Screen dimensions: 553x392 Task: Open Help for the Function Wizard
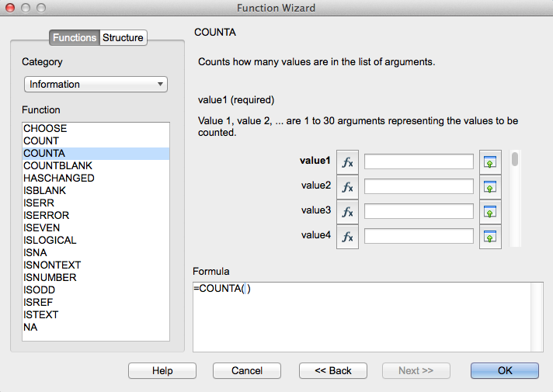[x=162, y=370]
